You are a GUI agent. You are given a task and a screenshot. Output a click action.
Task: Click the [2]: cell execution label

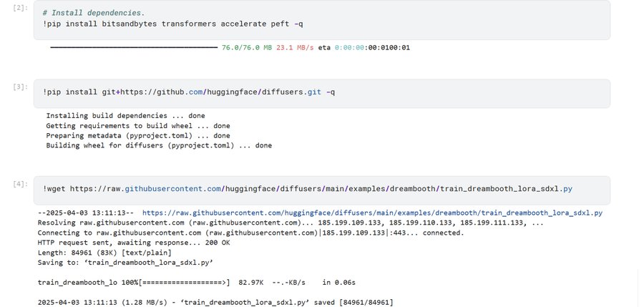coord(21,7)
